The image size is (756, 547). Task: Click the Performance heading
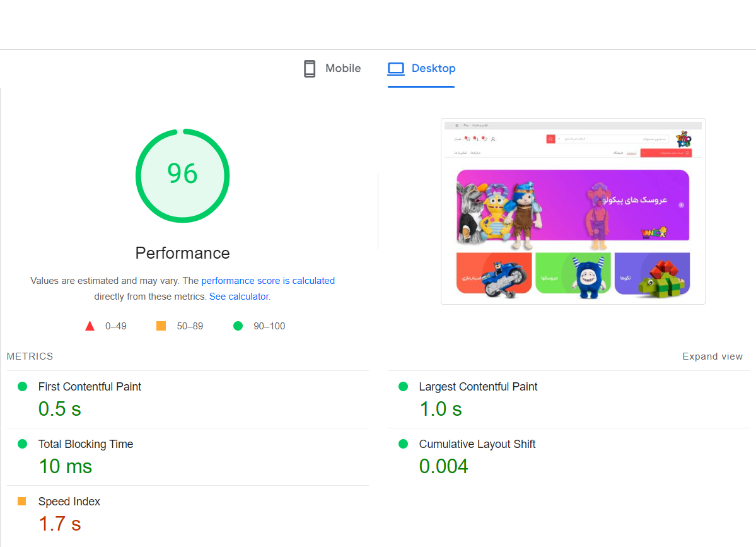tap(182, 253)
